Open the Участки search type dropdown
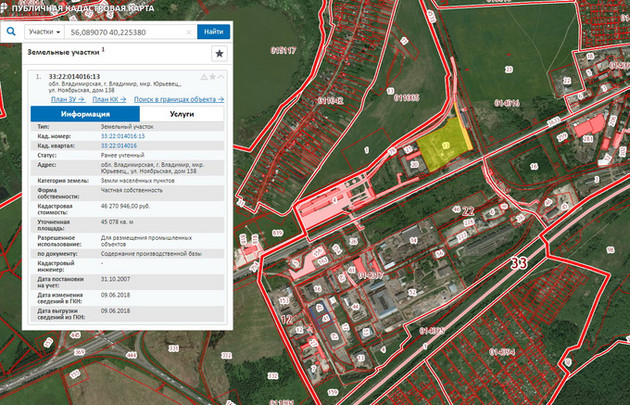 [x=44, y=32]
